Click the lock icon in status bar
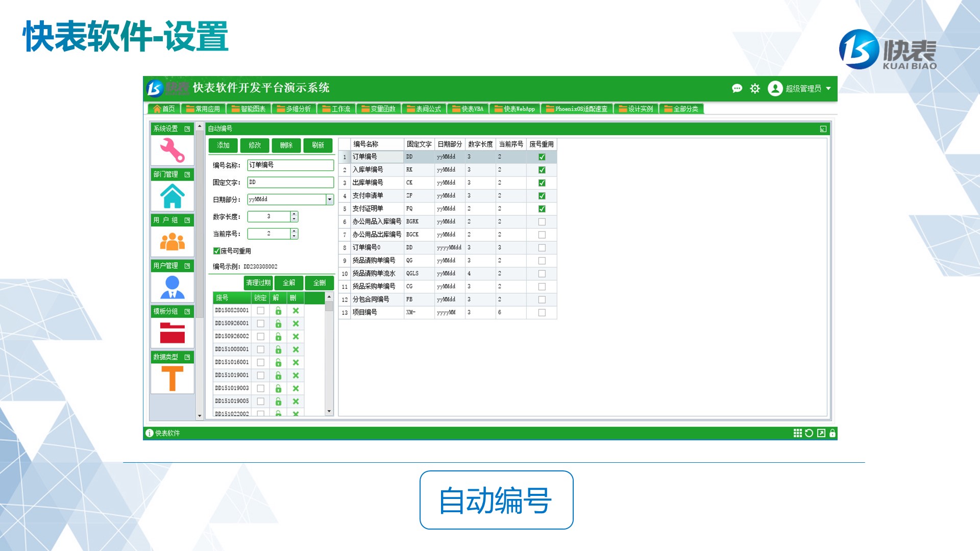Viewport: 980px width, 551px height. click(x=832, y=433)
